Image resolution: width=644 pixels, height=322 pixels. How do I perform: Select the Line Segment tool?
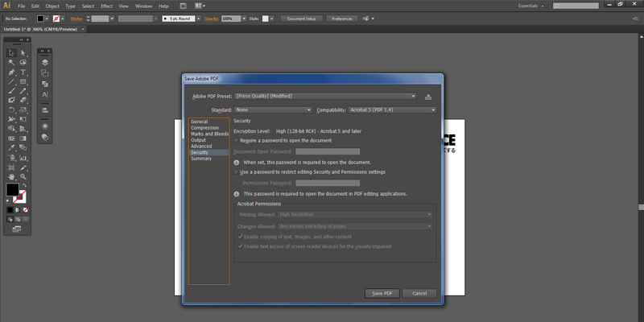(11, 81)
